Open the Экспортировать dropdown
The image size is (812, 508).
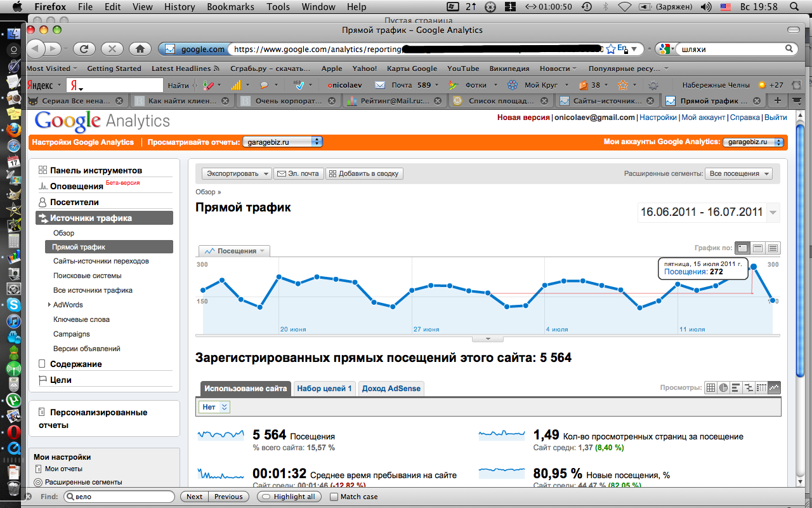[x=237, y=173]
